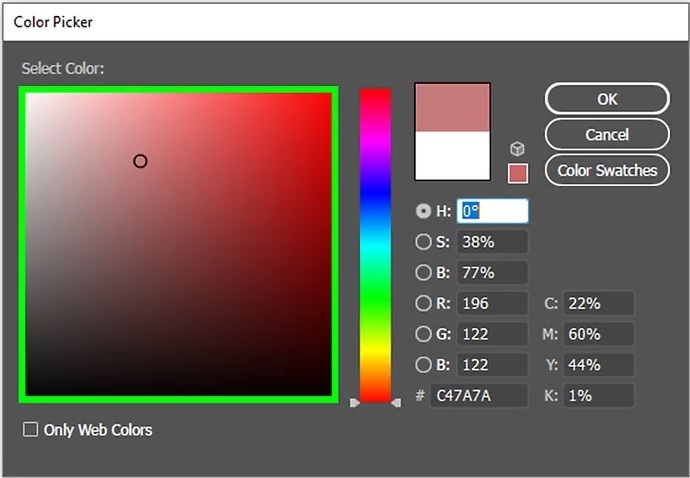Click the out-of-gamut cube warning icon

(x=517, y=149)
